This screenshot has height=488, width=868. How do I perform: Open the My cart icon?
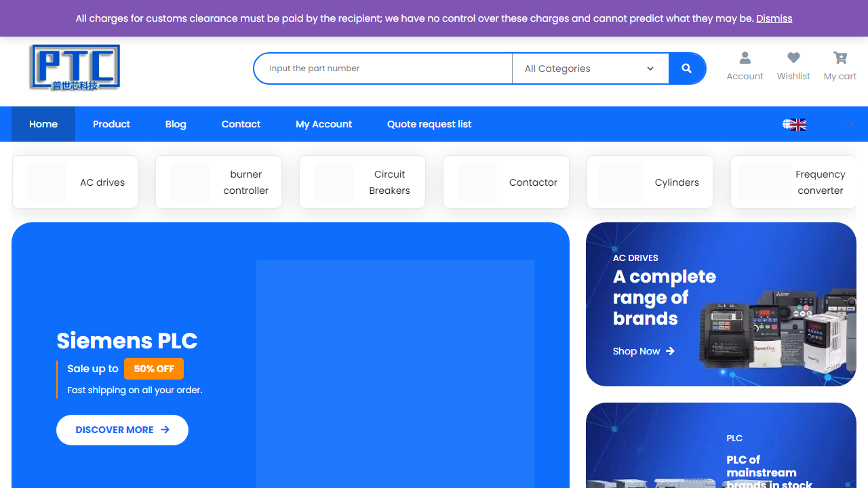coord(840,58)
